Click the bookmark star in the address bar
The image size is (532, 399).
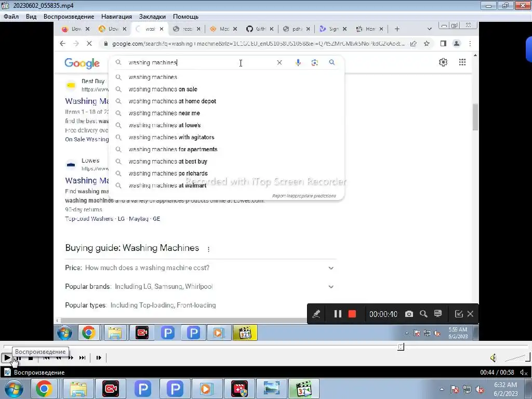coord(427,44)
